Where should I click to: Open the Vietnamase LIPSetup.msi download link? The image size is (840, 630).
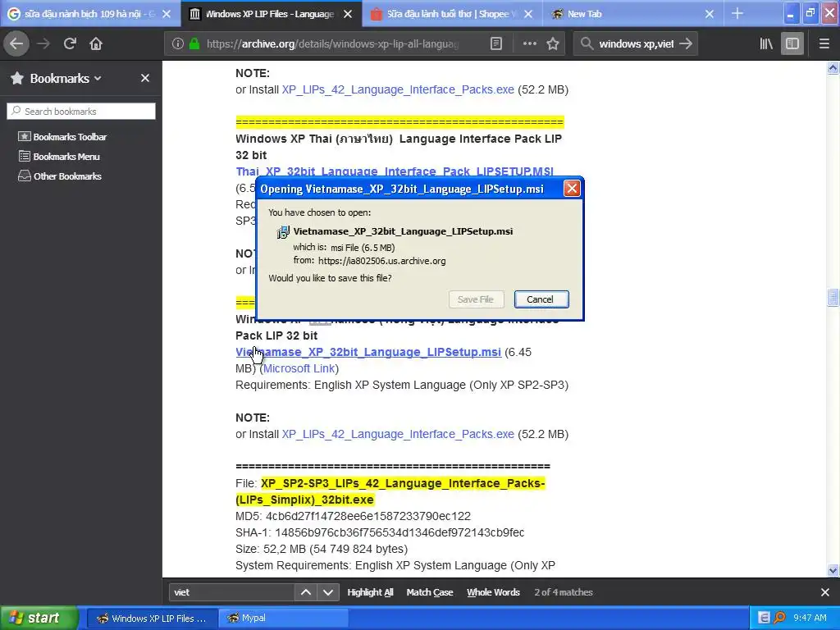pyautogui.click(x=368, y=352)
